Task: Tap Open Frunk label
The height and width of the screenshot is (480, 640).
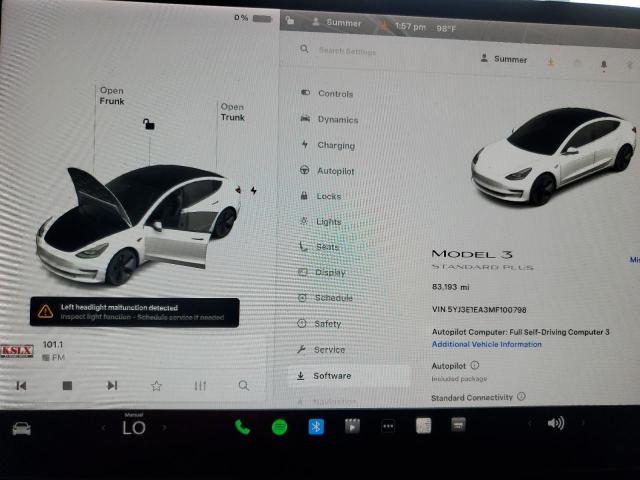Action: [112, 96]
